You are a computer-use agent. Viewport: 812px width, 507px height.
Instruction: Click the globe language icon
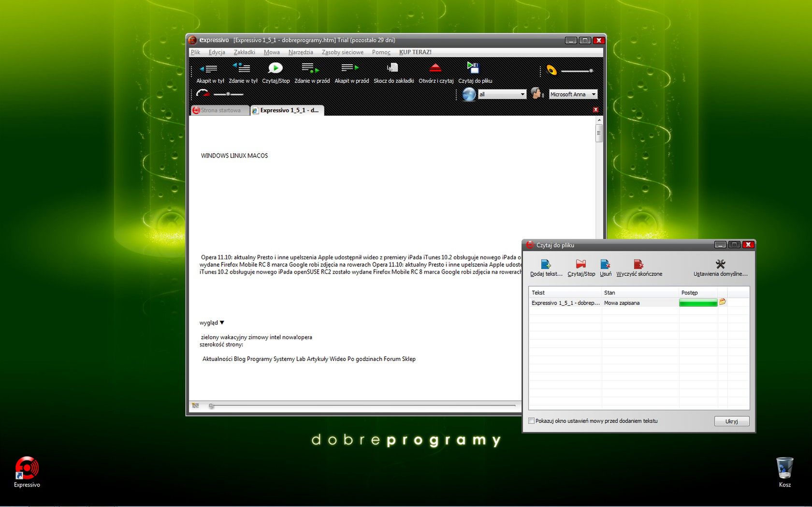click(x=469, y=94)
